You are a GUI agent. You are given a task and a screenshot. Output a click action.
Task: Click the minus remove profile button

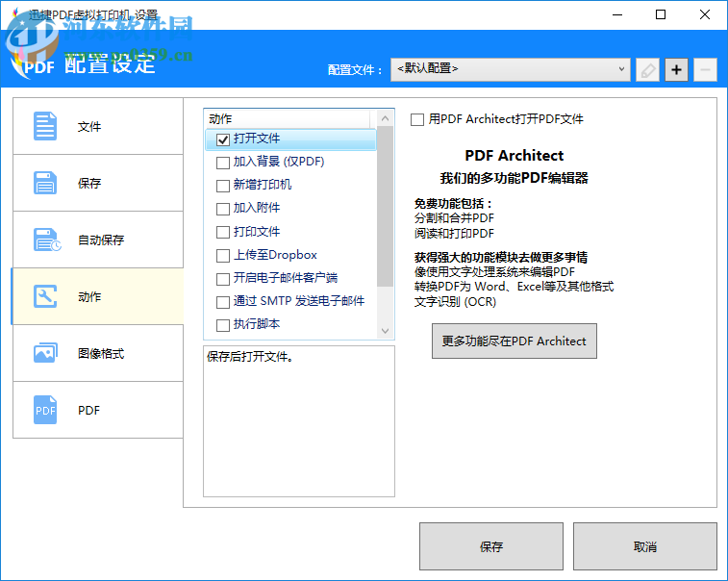click(x=705, y=69)
